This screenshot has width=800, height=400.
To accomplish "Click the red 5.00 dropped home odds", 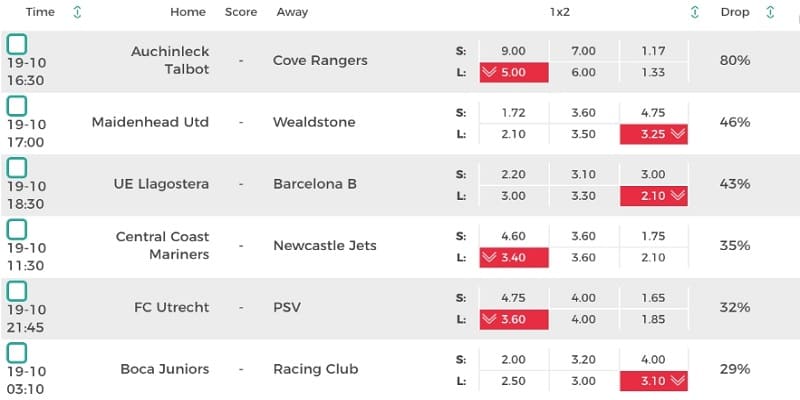I will click(514, 72).
